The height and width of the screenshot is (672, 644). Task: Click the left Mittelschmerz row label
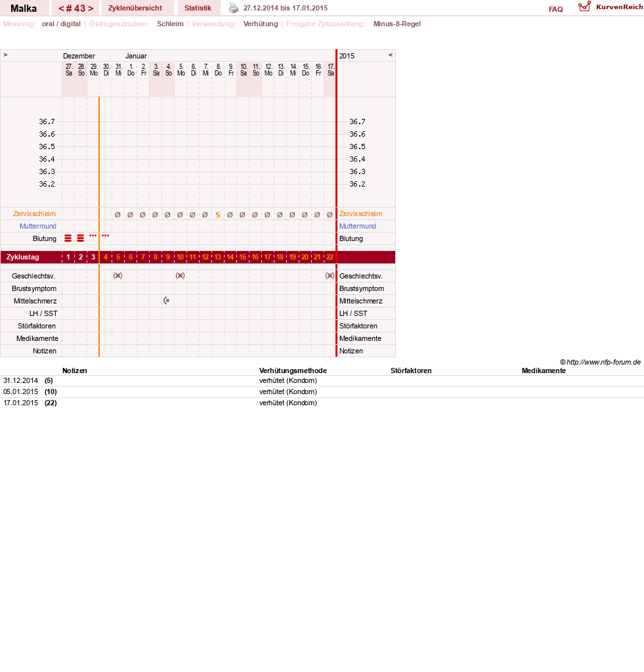point(35,301)
